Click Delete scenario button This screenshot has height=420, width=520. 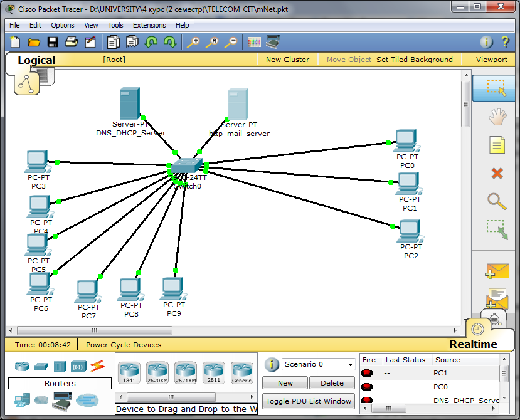(332, 383)
